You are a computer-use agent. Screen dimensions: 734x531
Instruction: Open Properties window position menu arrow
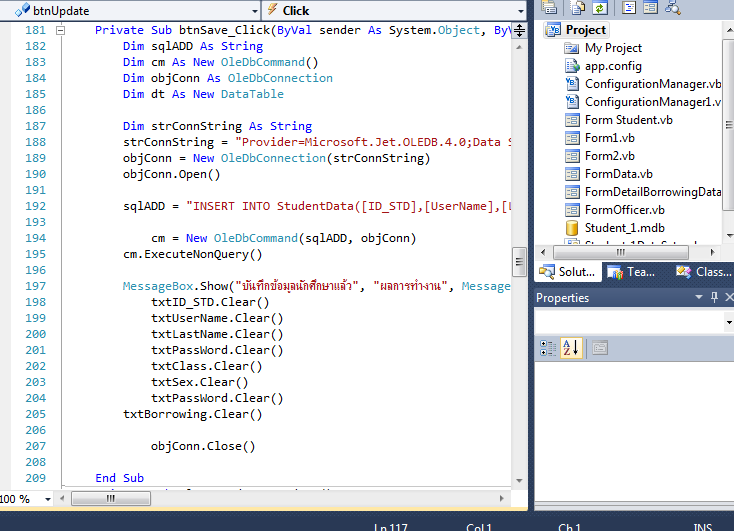click(699, 297)
